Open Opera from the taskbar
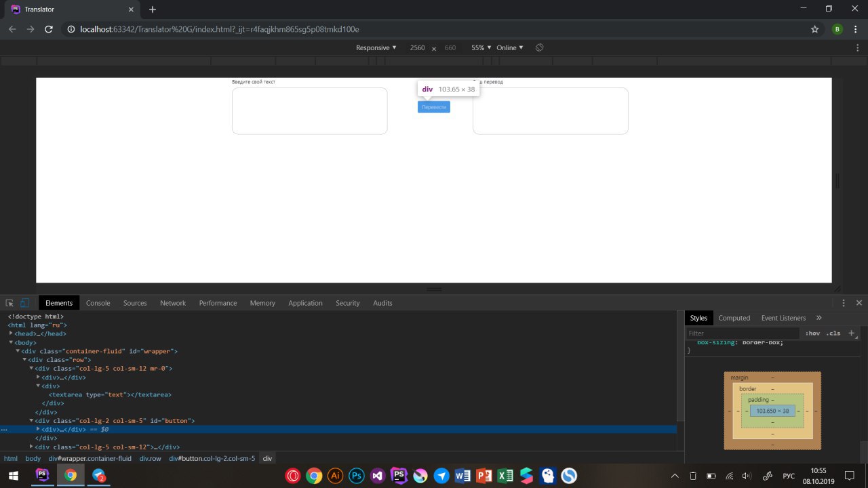This screenshot has height=488, width=868. [294, 476]
